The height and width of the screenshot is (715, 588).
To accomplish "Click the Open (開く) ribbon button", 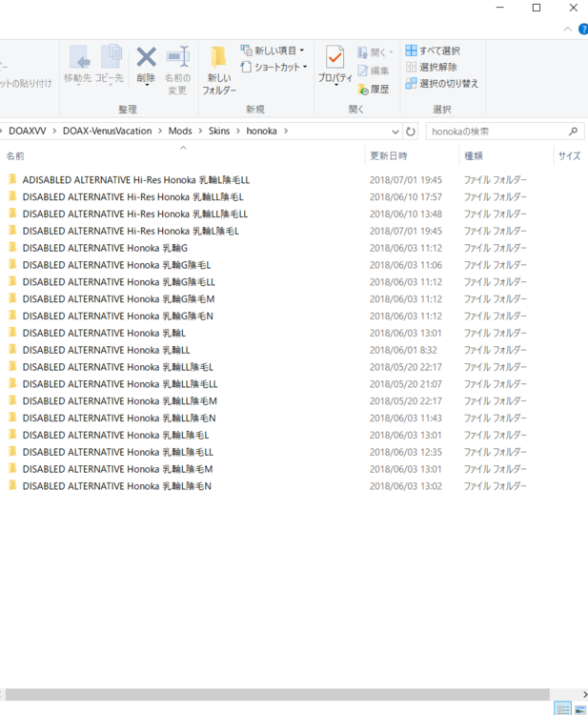I will [x=375, y=52].
